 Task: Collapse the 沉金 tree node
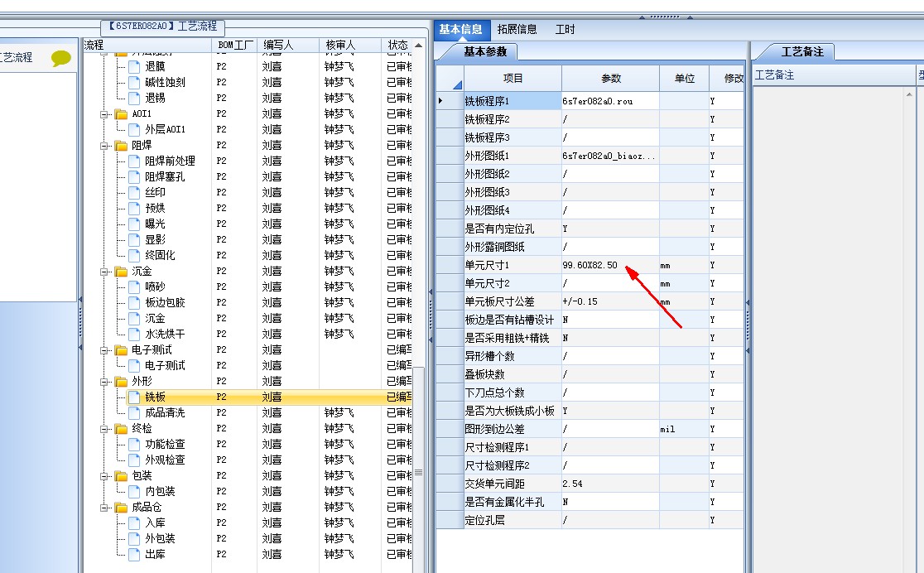(x=104, y=272)
